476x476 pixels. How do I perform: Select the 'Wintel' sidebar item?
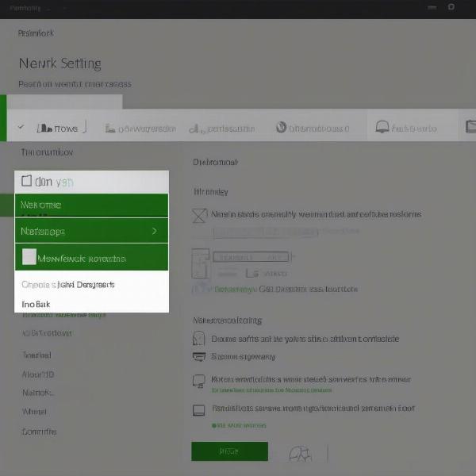[x=34, y=412]
